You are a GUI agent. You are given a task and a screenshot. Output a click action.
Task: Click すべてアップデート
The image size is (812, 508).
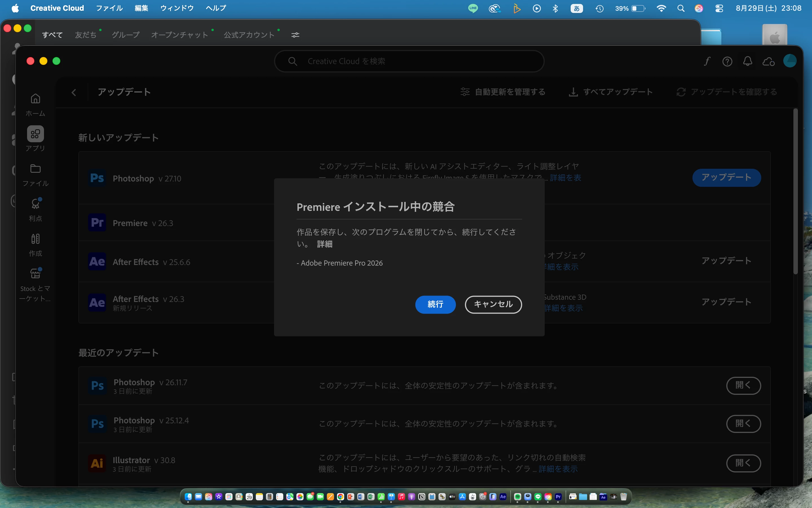pos(611,92)
